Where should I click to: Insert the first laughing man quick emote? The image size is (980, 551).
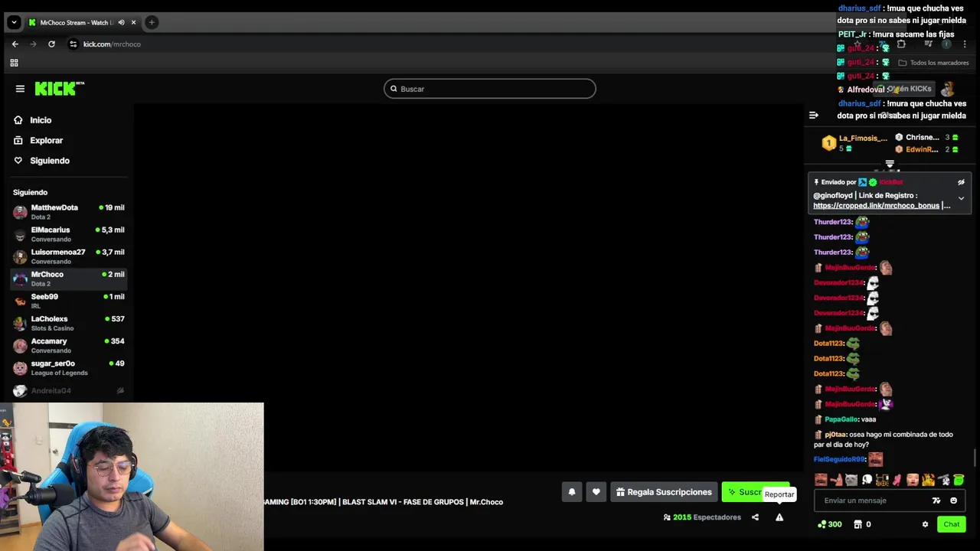[x=821, y=480]
